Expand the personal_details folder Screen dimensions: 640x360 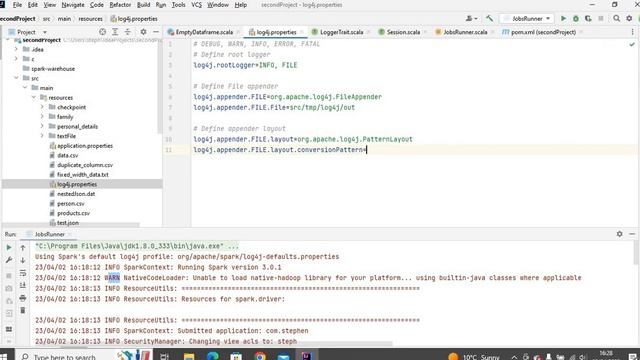click(x=42, y=126)
